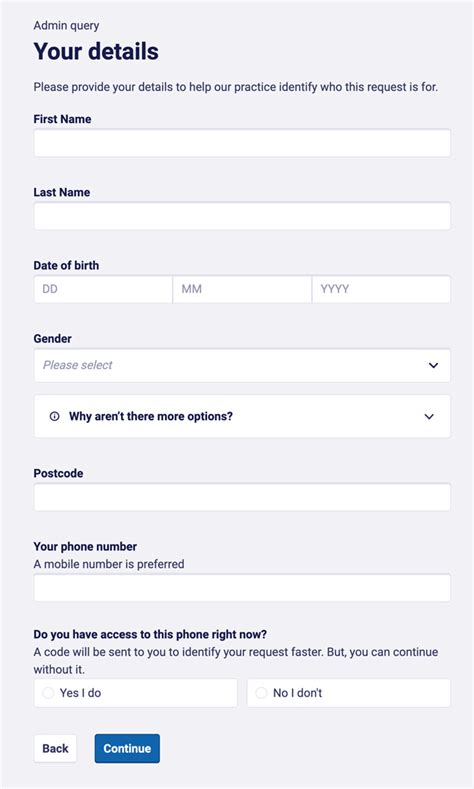Click into the Postcode input box
474x789 pixels.
click(242, 497)
